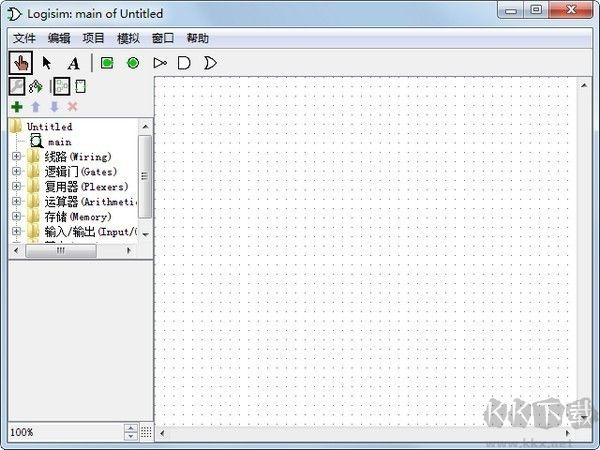The image size is (600, 450).
Task: Maximize the Logisim window
Action: click(x=536, y=10)
